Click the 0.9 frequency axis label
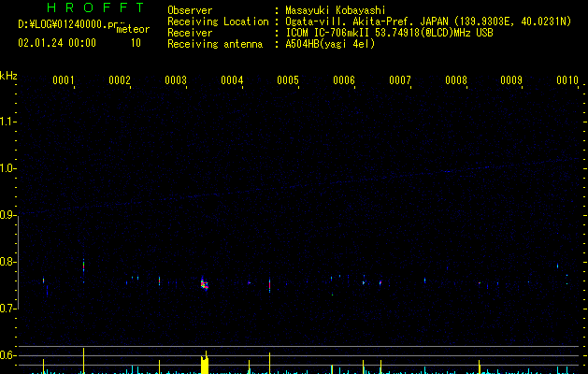The image size is (588, 374). (7, 215)
